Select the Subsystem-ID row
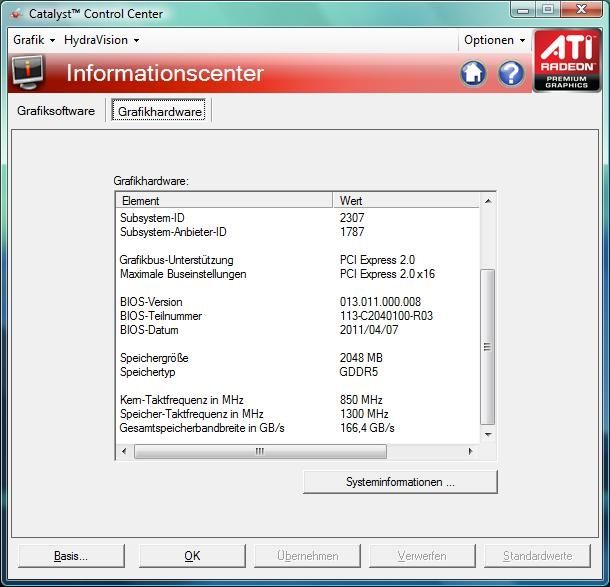Viewport: 610px width, 587px height. point(298,218)
